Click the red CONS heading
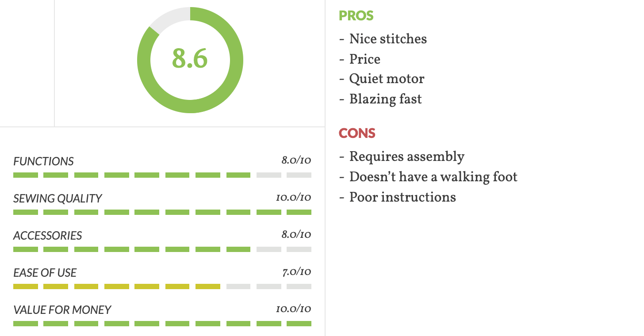This screenshot has height=336, width=644. (x=357, y=133)
